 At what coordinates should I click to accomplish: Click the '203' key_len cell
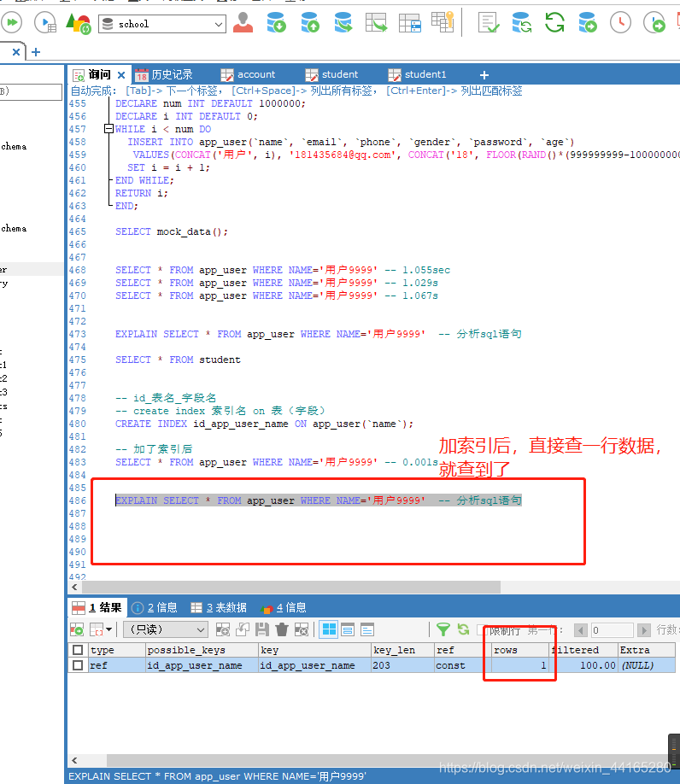402,665
